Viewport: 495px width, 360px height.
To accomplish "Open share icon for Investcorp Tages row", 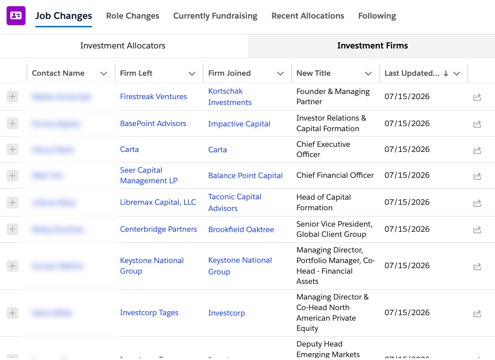I will point(477,313).
